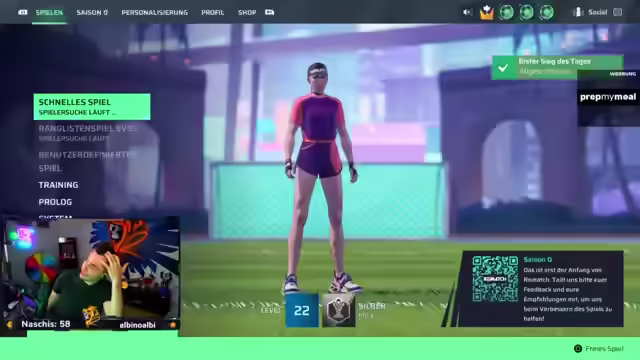Open the SPIELEN tab
Screen dimensions: 640x360
[49, 13]
